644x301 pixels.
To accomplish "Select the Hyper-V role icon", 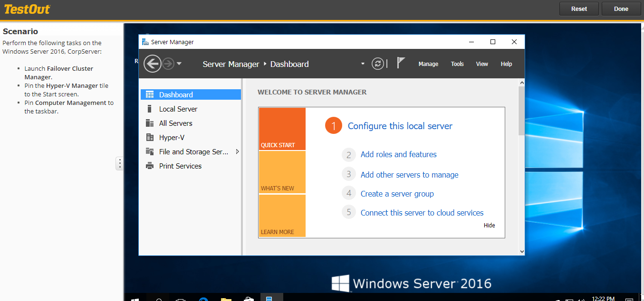I will coord(150,137).
